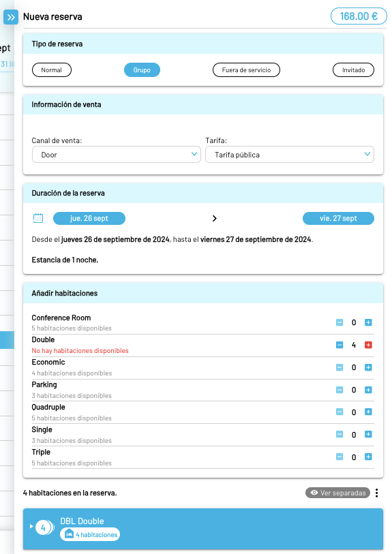Increase Economic room quantity
Screen dimensions: 392x554
(368, 367)
